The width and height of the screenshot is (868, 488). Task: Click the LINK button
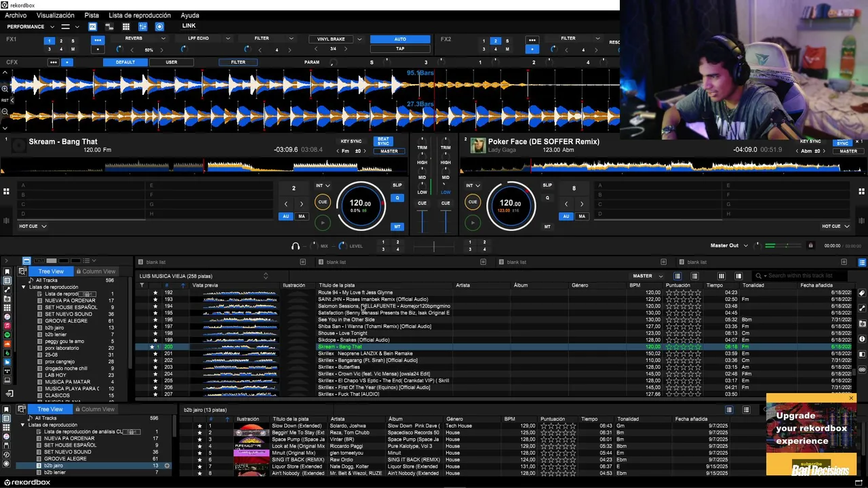tap(189, 26)
